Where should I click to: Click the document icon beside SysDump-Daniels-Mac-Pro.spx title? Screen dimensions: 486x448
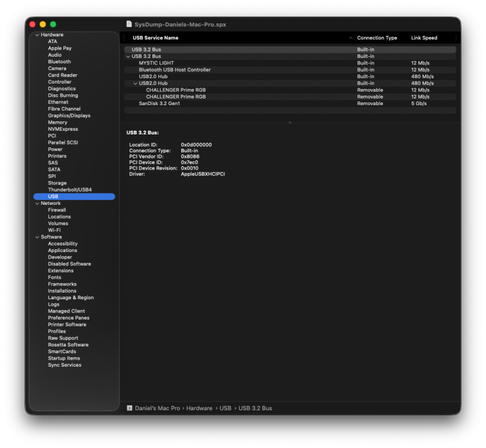click(x=129, y=24)
